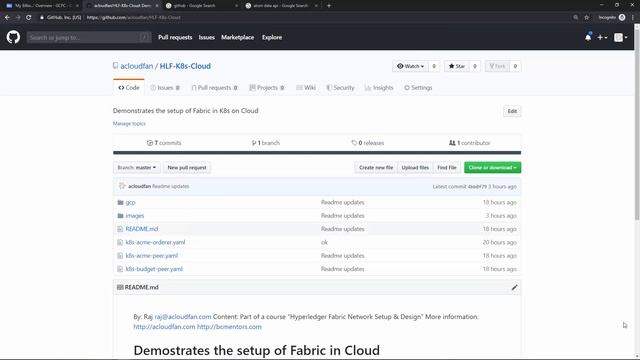Viewport: 640px width, 360px height.
Task: Click the images folder icon
Action: (120, 216)
